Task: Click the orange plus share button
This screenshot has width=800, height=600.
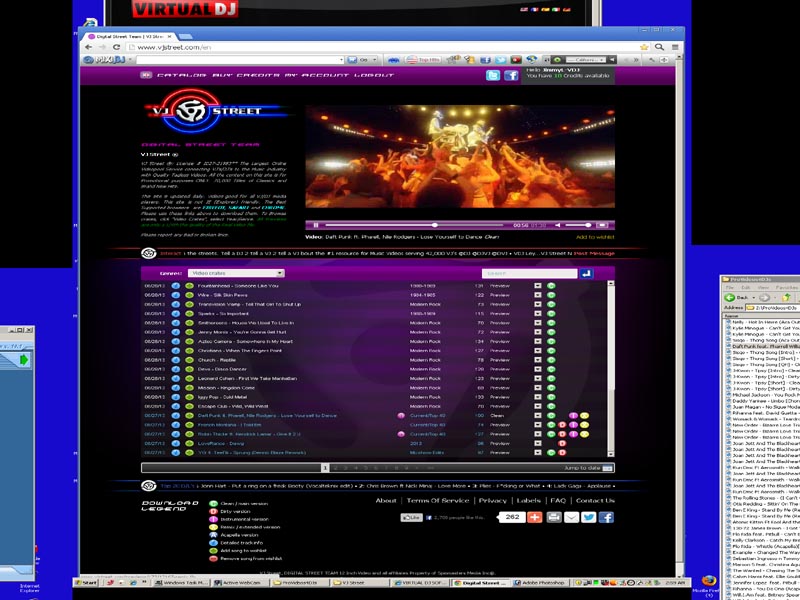Action: tap(535, 517)
